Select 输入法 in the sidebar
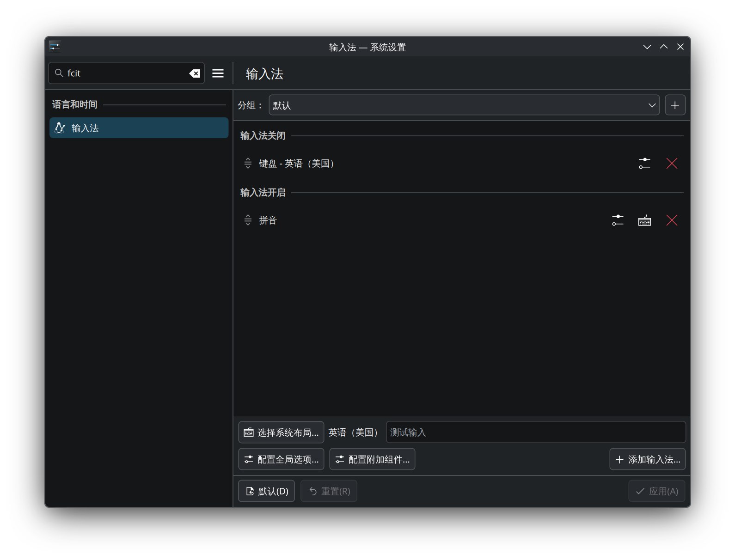This screenshot has width=735, height=560. point(139,128)
